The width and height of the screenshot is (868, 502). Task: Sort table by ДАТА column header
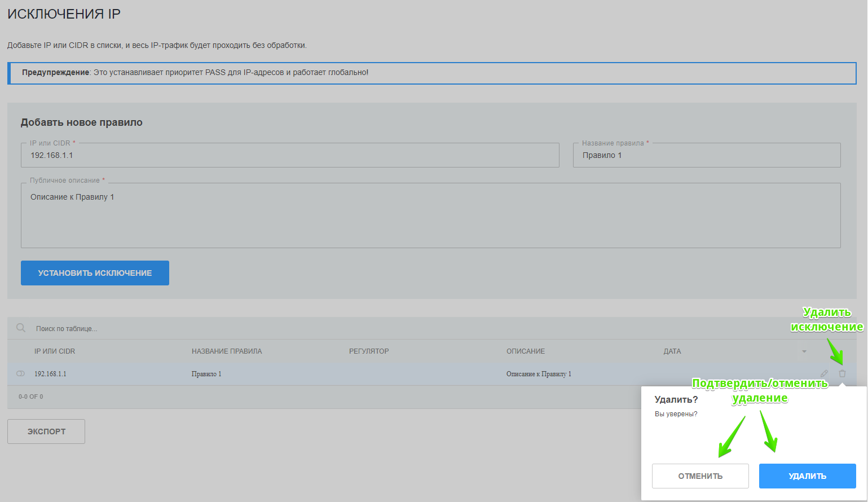coord(672,351)
